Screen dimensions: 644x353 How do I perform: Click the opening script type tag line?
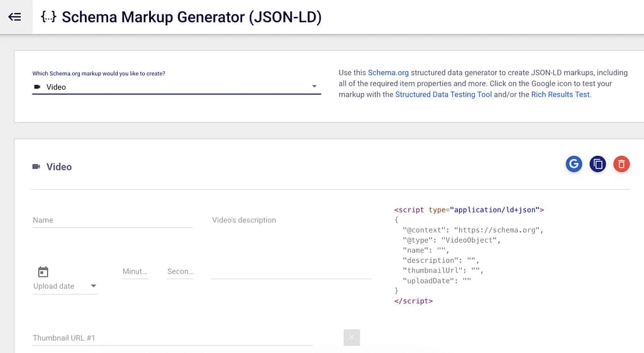(x=469, y=210)
